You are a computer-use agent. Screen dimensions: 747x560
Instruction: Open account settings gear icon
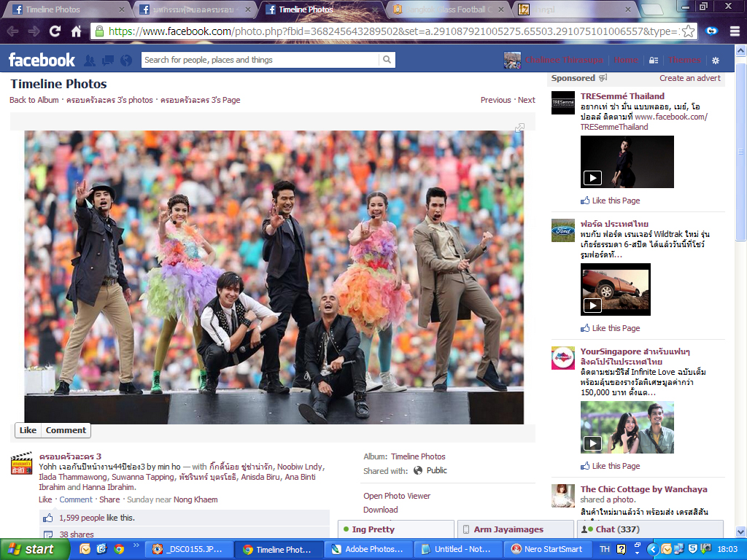tap(716, 61)
